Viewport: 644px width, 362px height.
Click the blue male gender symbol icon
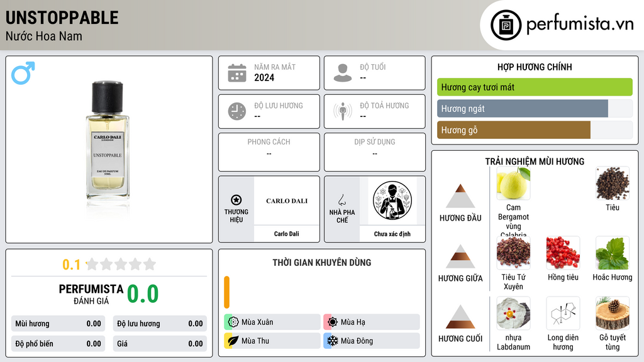(23, 73)
